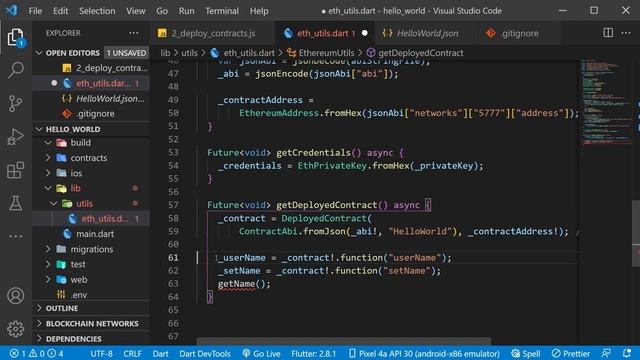Screen dimensions: 640x360
Task: Open the Terminal menu
Action: [x=222, y=11]
